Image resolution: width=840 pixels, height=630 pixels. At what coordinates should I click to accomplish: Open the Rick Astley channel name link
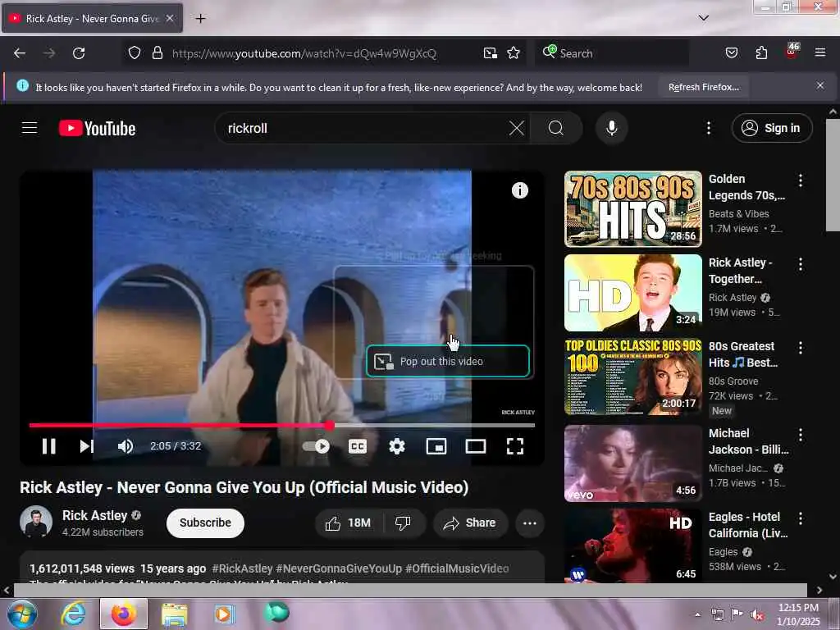[95, 515]
